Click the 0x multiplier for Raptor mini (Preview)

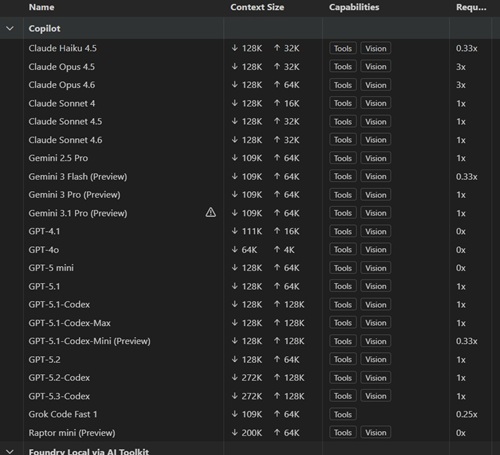click(x=461, y=433)
